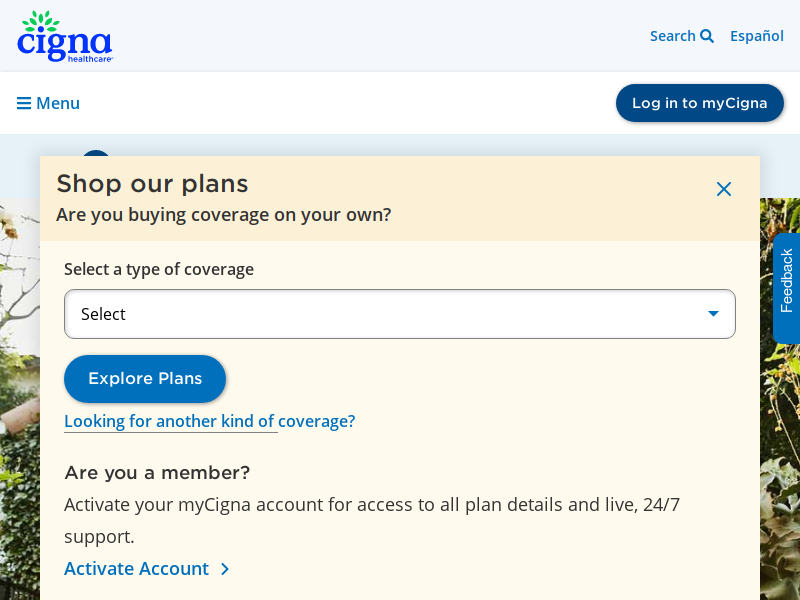Click the Select a type of coverage label
Viewport: 800px width, 600px height.
point(159,269)
